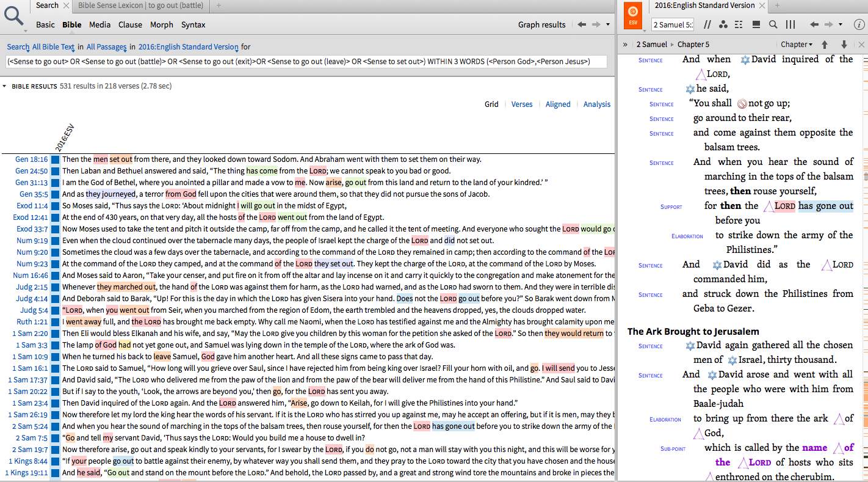Click the star icon before 'Israel, thirty thousand'
This screenshot has height=482, width=868.
[732, 360]
